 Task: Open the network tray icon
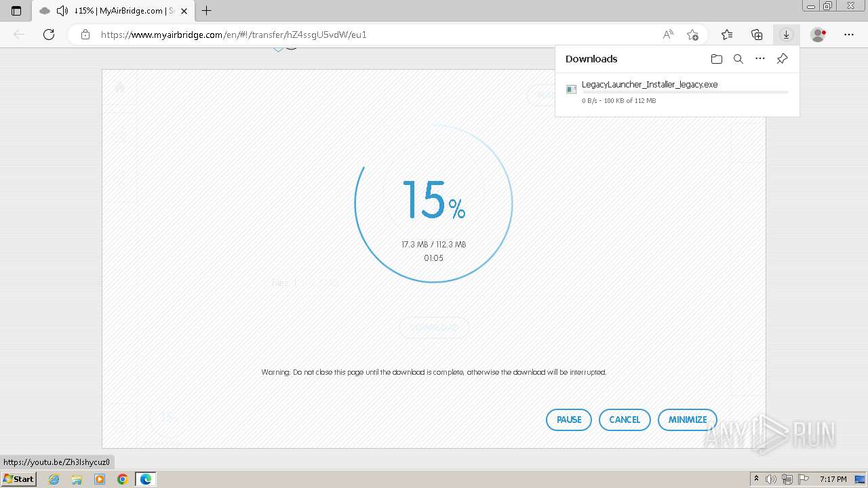(x=787, y=479)
